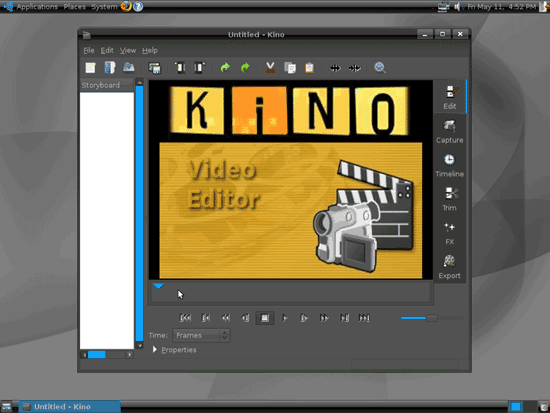550x413 pixels.
Task: Click the playback shuttle slider handle
Action: 432,318
